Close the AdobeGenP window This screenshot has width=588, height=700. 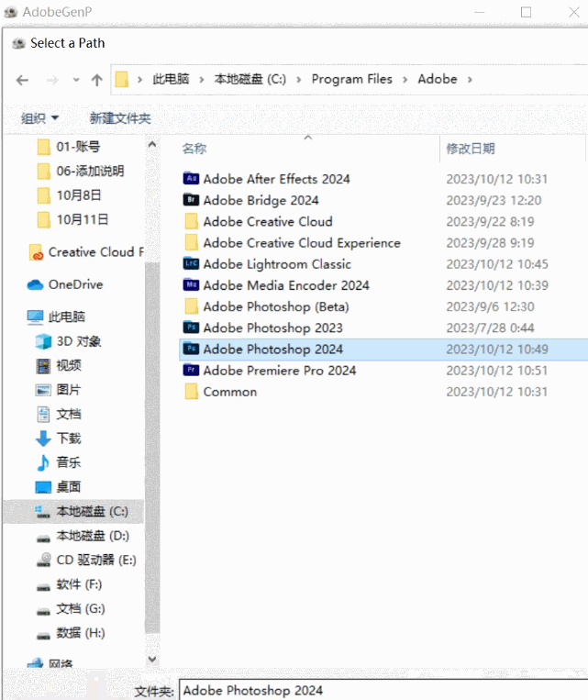coord(574,12)
